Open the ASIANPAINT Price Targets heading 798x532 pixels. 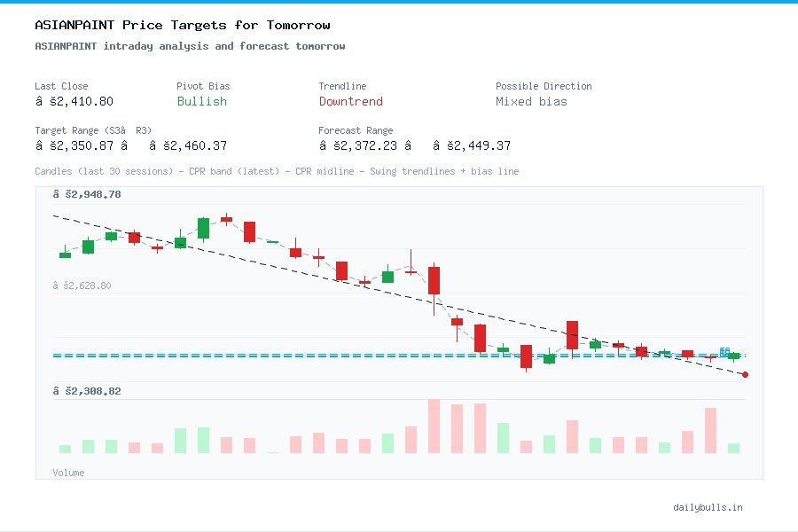coord(182,25)
